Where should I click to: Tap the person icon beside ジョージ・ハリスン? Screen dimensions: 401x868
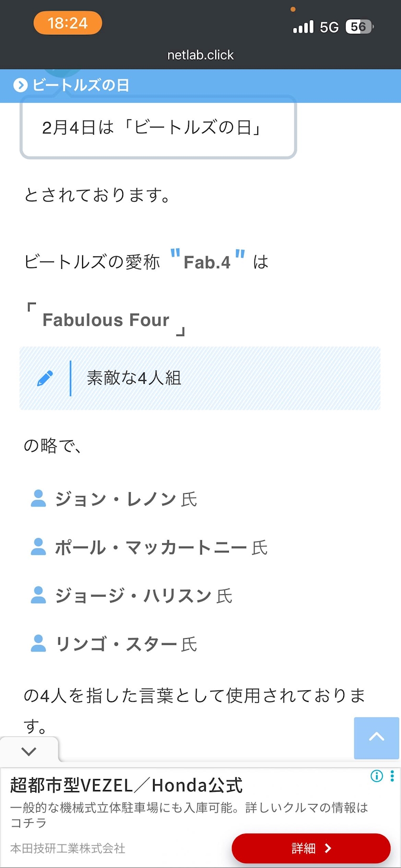click(x=38, y=595)
